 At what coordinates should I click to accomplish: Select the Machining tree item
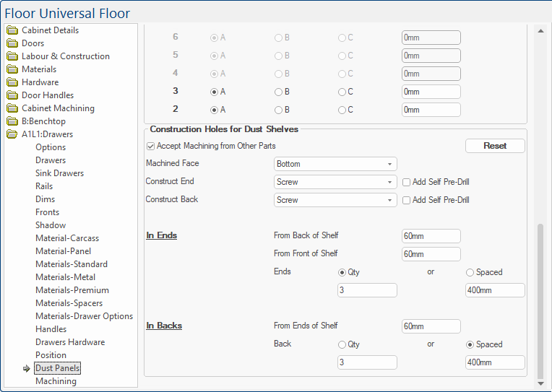56,381
